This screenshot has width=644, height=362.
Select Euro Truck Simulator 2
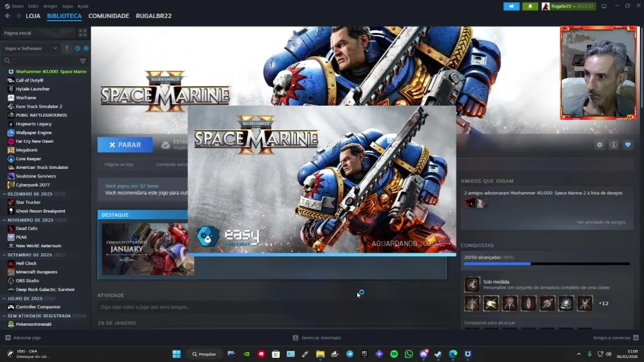pyautogui.click(x=39, y=106)
